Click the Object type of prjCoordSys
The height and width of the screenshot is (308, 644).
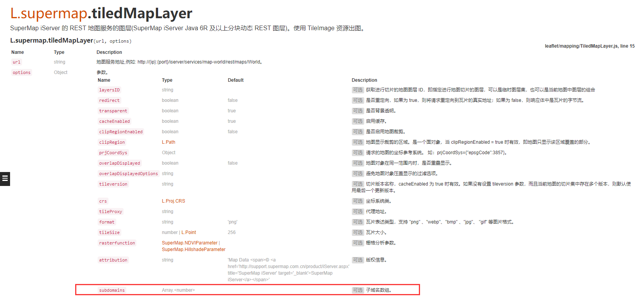coord(169,153)
